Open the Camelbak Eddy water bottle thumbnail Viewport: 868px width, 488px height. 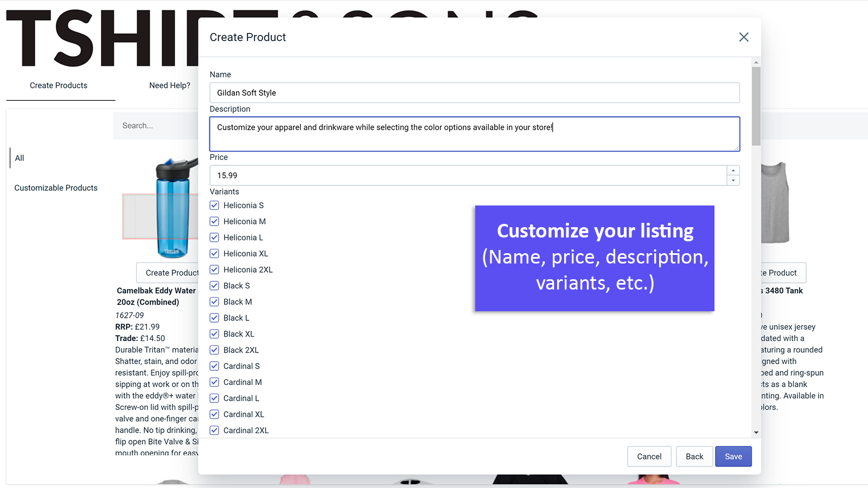click(161, 208)
